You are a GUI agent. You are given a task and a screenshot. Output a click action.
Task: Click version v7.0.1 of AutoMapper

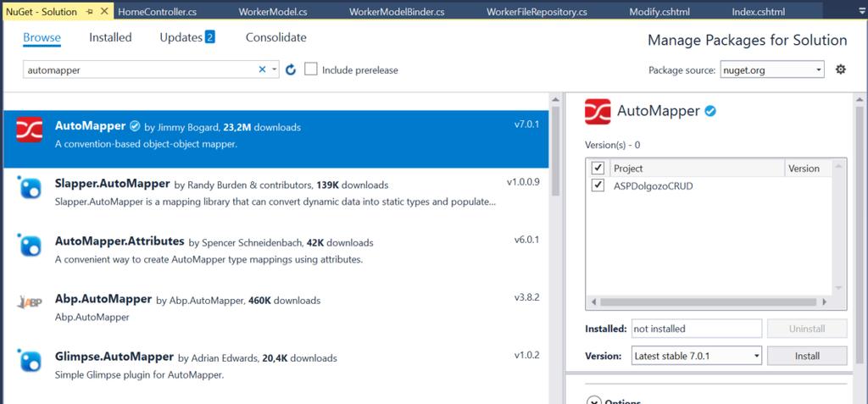pyautogui.click(x=526, y=124)
